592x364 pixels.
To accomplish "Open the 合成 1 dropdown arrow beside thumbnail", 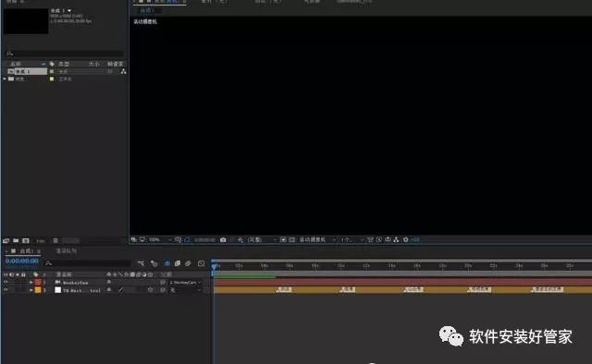I will pos(69,10).
